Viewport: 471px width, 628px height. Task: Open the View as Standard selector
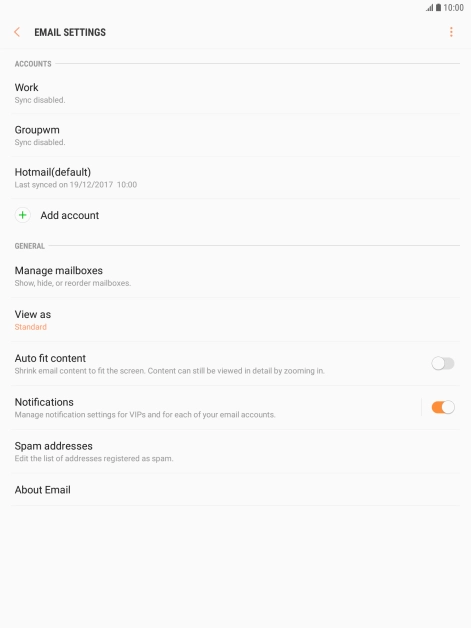point(236,320)
